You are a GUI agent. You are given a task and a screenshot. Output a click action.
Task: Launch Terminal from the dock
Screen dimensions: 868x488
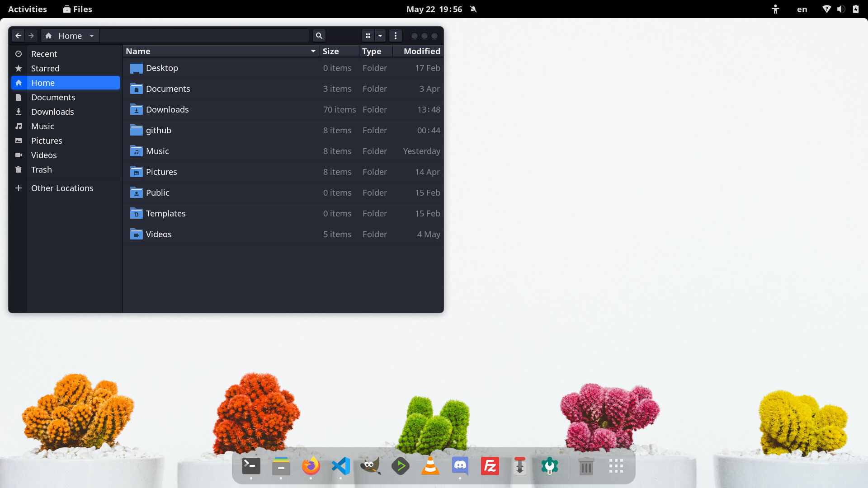pos(251,466)
